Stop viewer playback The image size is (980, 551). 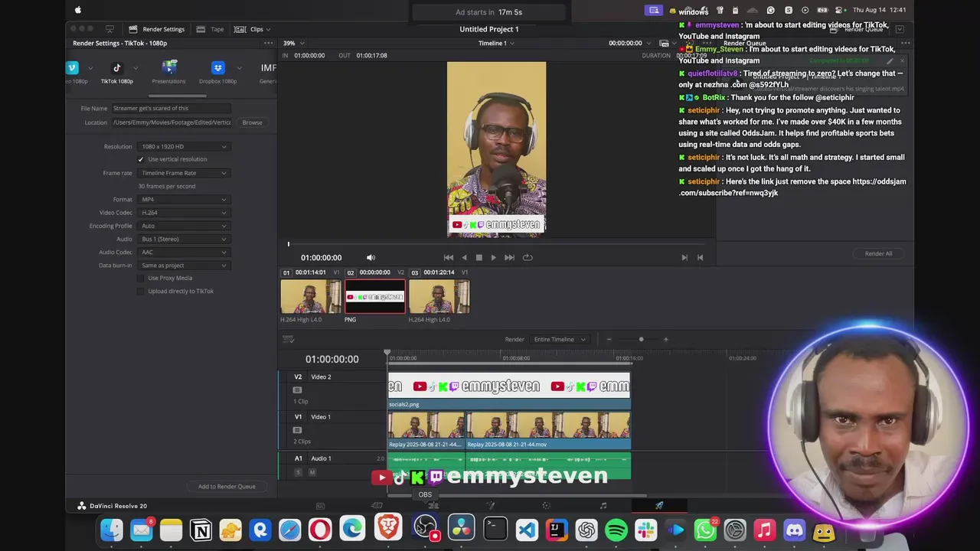click(479, 258)
